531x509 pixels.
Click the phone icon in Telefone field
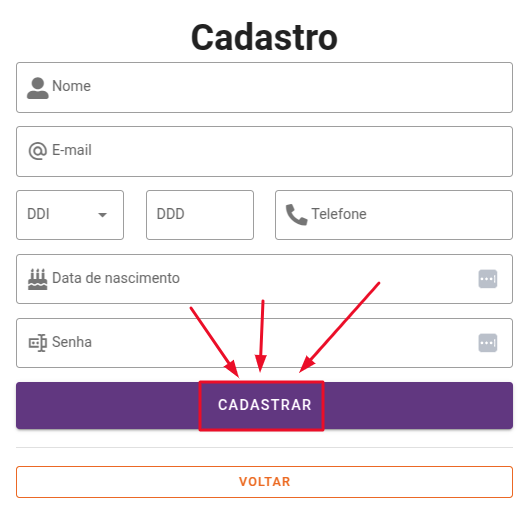click(296, 214)
